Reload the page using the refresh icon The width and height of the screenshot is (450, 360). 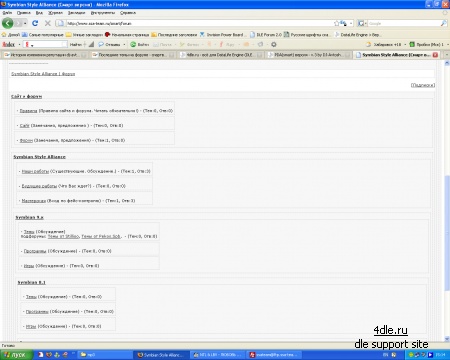point(35,23)
